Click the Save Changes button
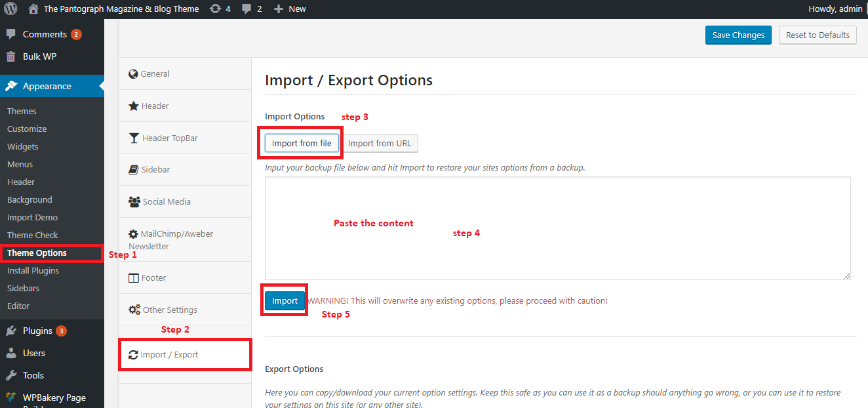Viewport: 868px width, 408px height. coord(738,35)
